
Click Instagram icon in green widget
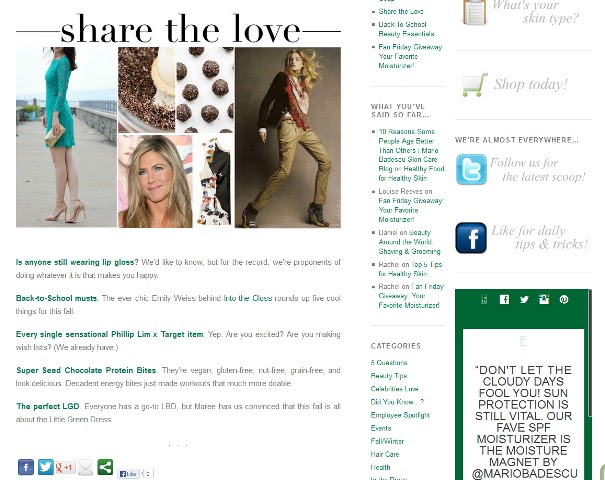(544, 299)
